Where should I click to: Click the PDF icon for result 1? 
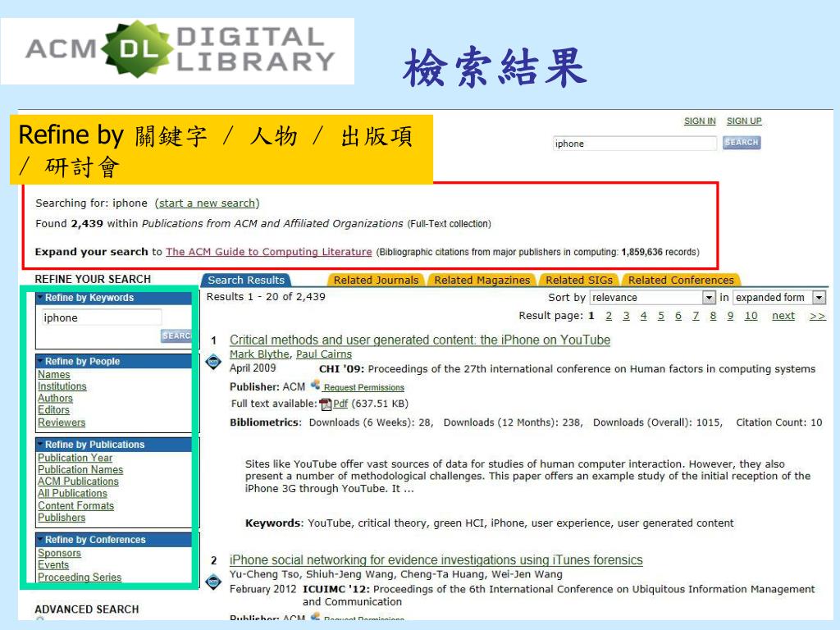[325, 404]
